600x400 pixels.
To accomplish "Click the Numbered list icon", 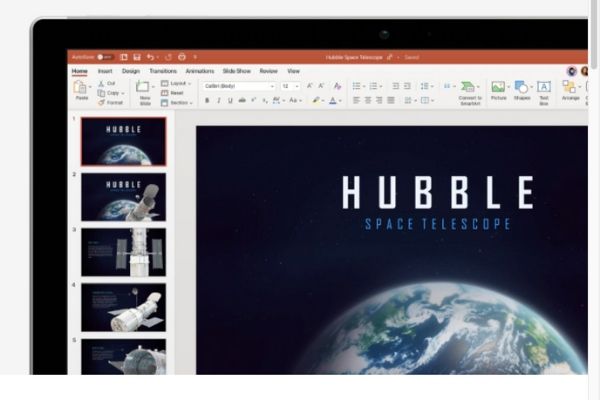I will [373, 86].
